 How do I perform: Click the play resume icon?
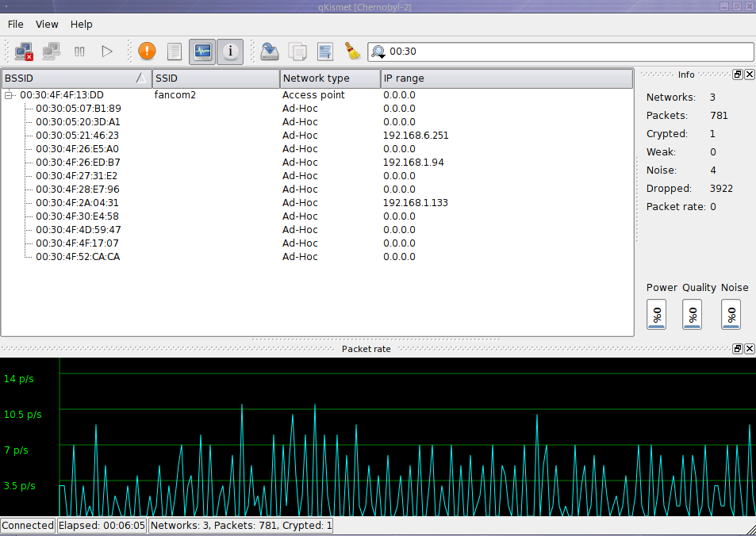pyautogui.click(x=107, y=52)
